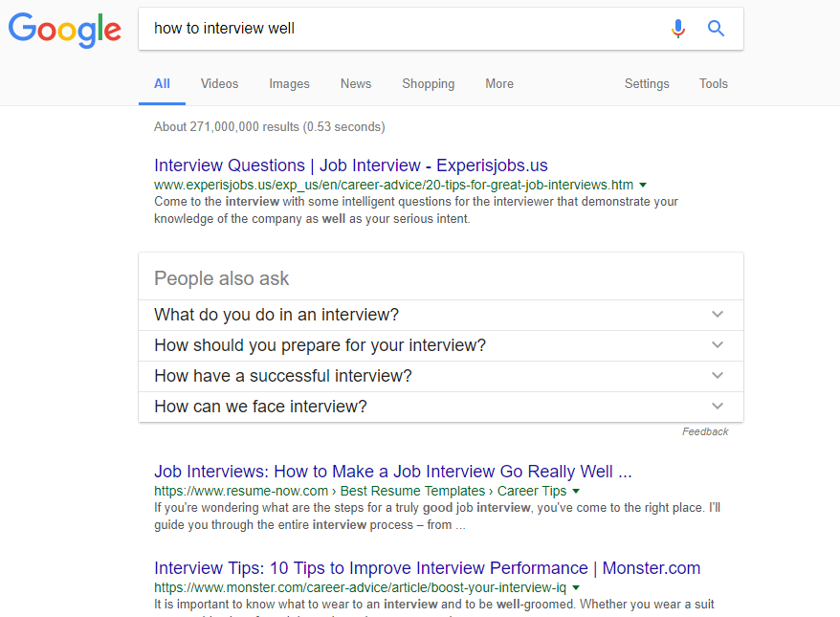840x617 pixels.
Task: Send Feedback on People also ask
Action: pyautogui.click(x=705, y=431)
